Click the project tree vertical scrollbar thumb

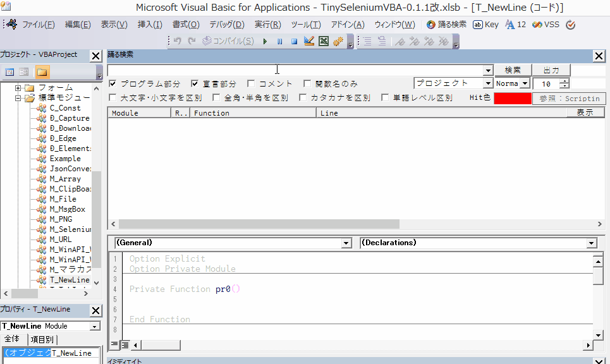point(97,219)
